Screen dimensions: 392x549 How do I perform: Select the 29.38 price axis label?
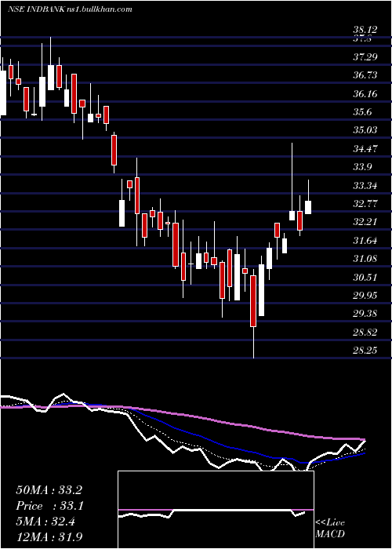365,314
